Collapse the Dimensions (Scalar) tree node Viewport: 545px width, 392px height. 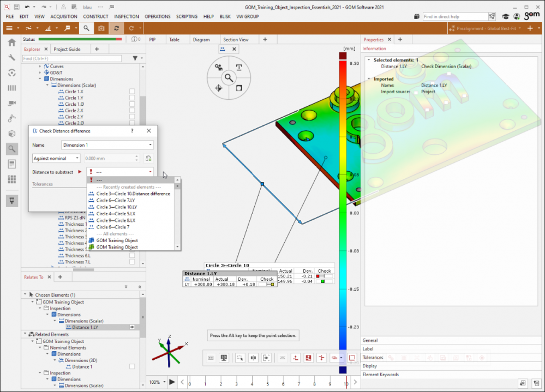pyautogui.click(x=47, y=86)
